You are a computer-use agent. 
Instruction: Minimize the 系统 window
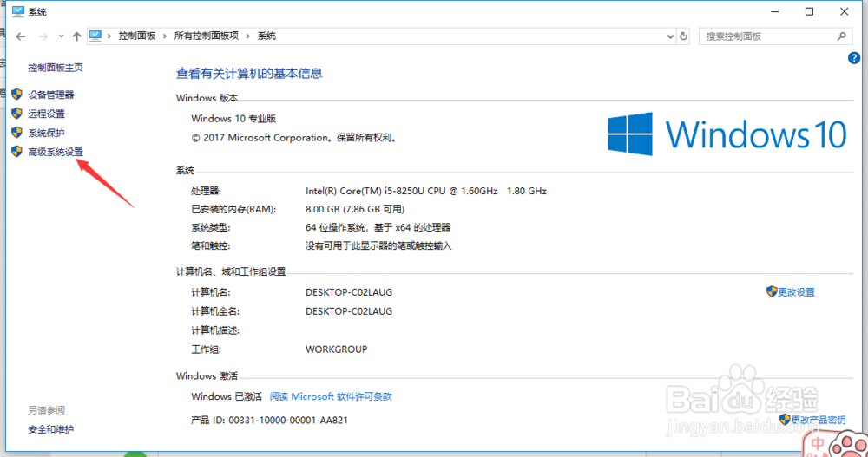pos(775,11)
